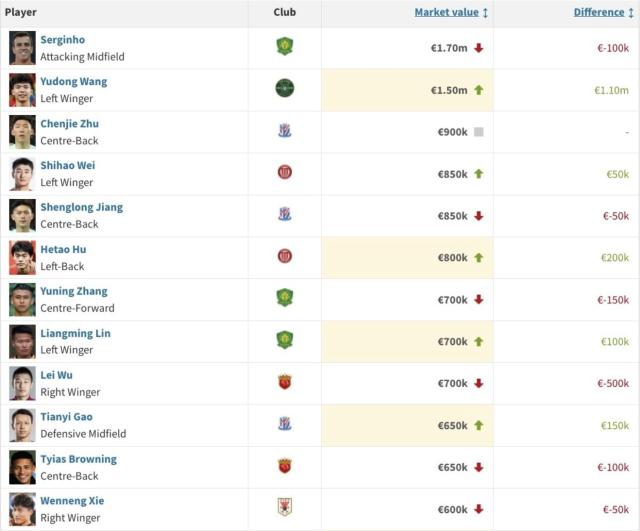Open the club crest beside Yudong Wang
Viewport: 640px width, 531px height.
(x=284, y=89)
